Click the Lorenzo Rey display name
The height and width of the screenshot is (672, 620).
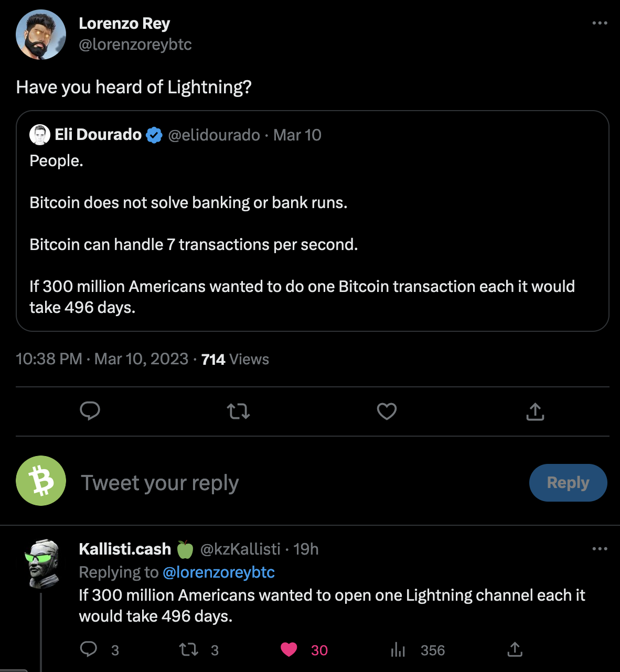(x=124, y=24)
